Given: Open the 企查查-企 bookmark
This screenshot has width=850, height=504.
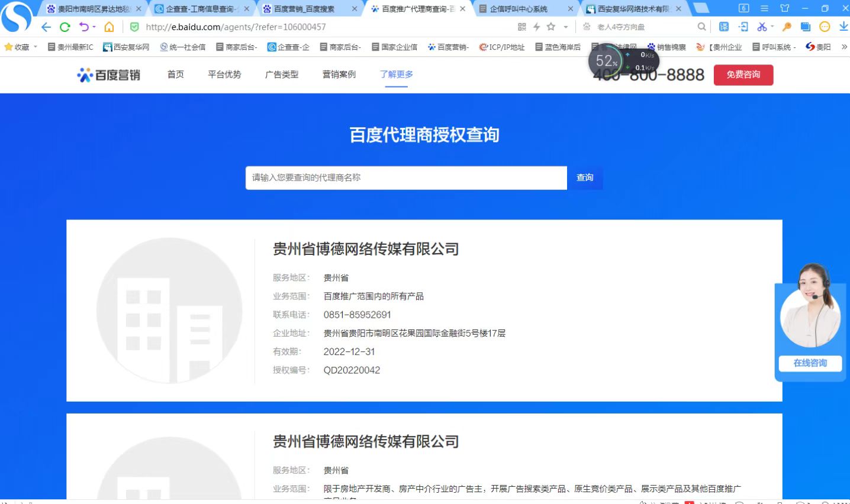Looking at the screenshot, I should [x=288, y=47].
